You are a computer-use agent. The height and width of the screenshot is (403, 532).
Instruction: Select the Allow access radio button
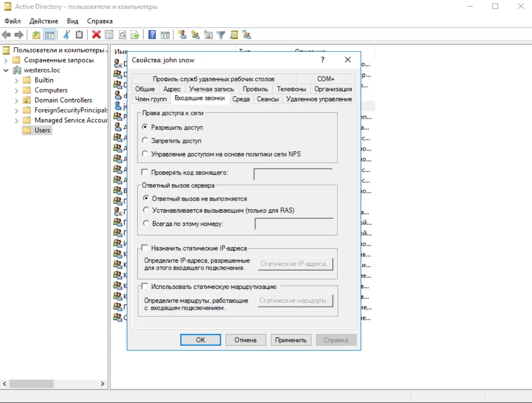point(145,127)
